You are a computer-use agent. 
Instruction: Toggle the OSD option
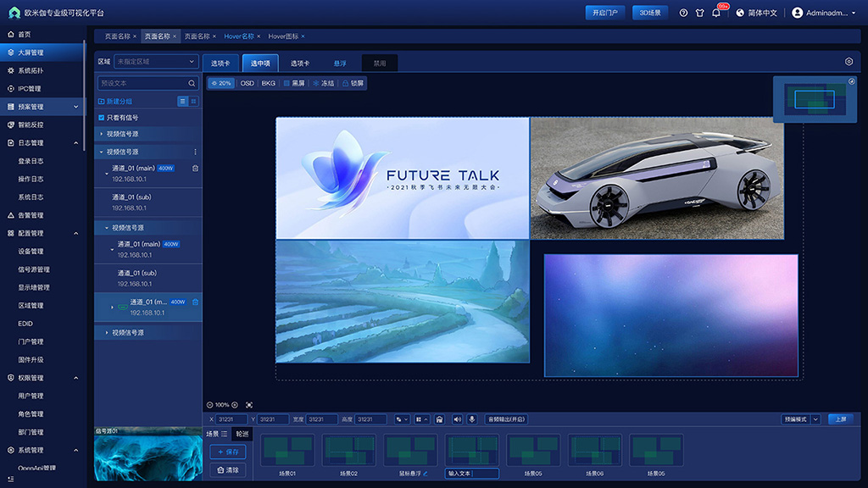[x=247, y=83]
